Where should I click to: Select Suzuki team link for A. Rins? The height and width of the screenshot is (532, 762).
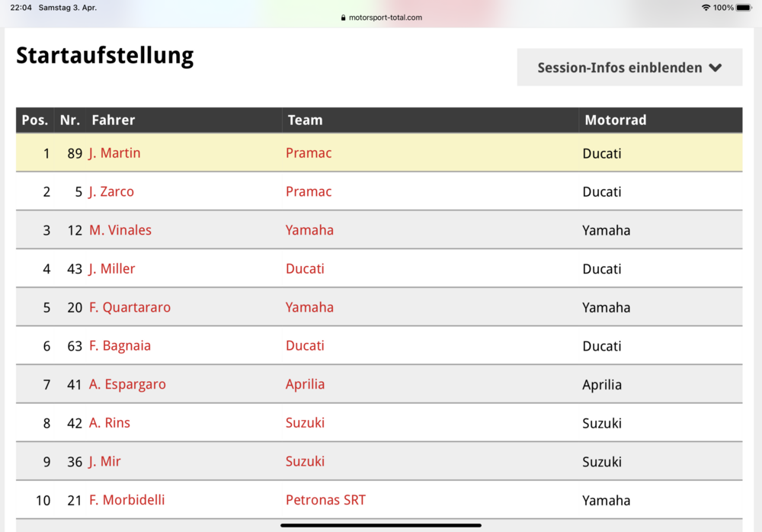(x=305, y=422)
